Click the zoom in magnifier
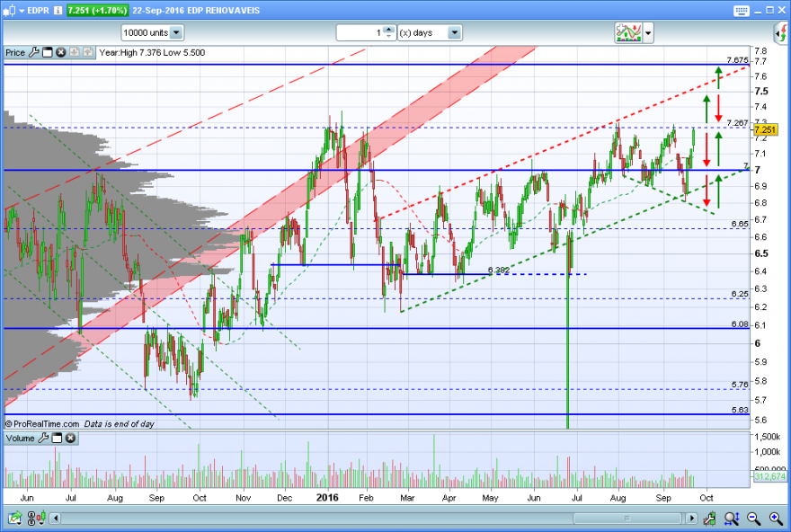 point(776,518)
